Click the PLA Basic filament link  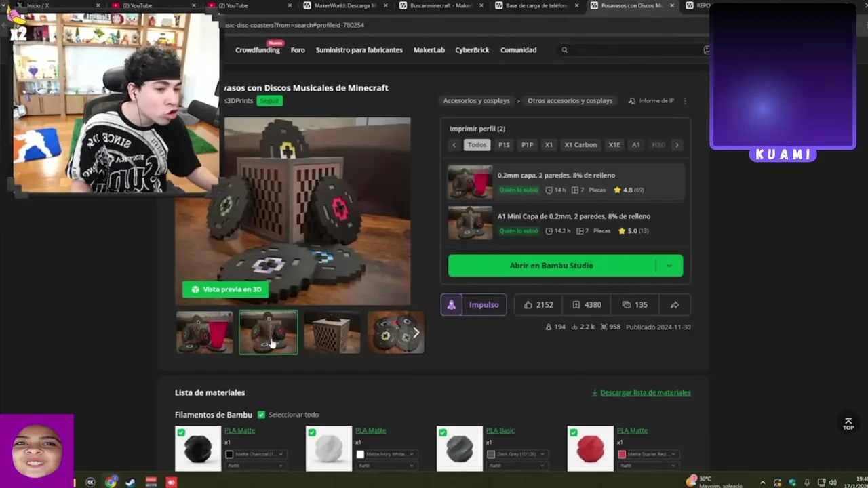point(500,431)
